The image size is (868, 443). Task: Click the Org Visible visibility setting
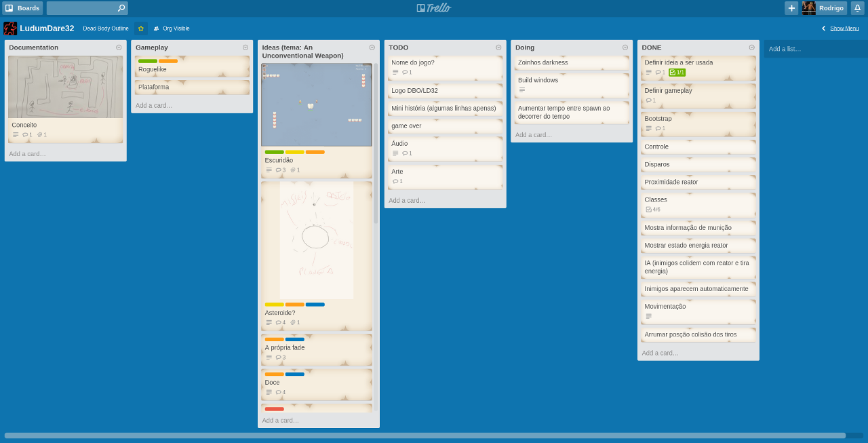(172, 28)
